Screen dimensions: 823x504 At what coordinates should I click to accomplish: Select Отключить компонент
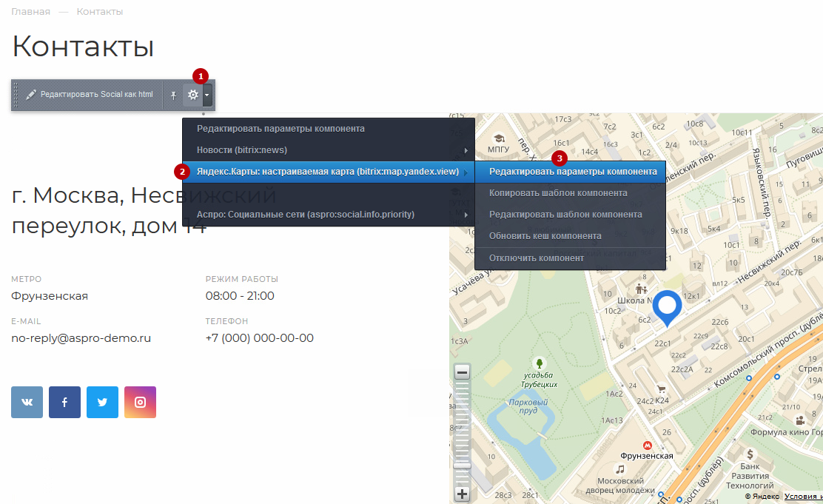(570, 258)
